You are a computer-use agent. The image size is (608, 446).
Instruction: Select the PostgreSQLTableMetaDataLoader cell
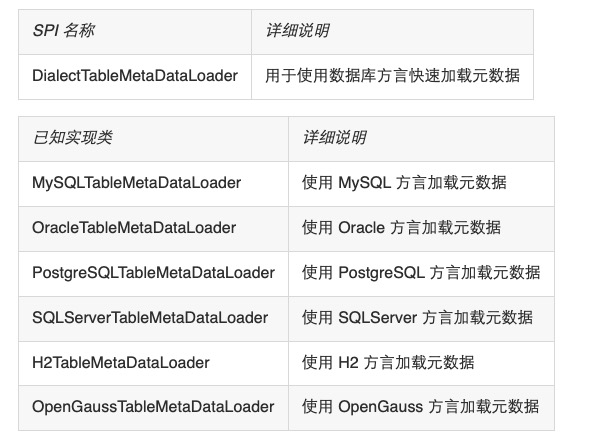point(154,273)
